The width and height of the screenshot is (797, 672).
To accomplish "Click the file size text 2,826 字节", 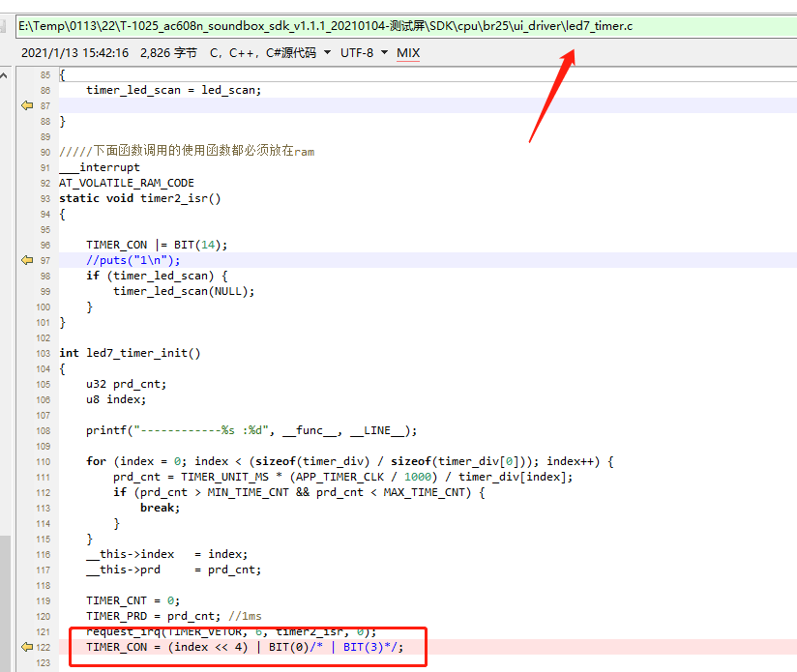I will (x=168, y=53).
